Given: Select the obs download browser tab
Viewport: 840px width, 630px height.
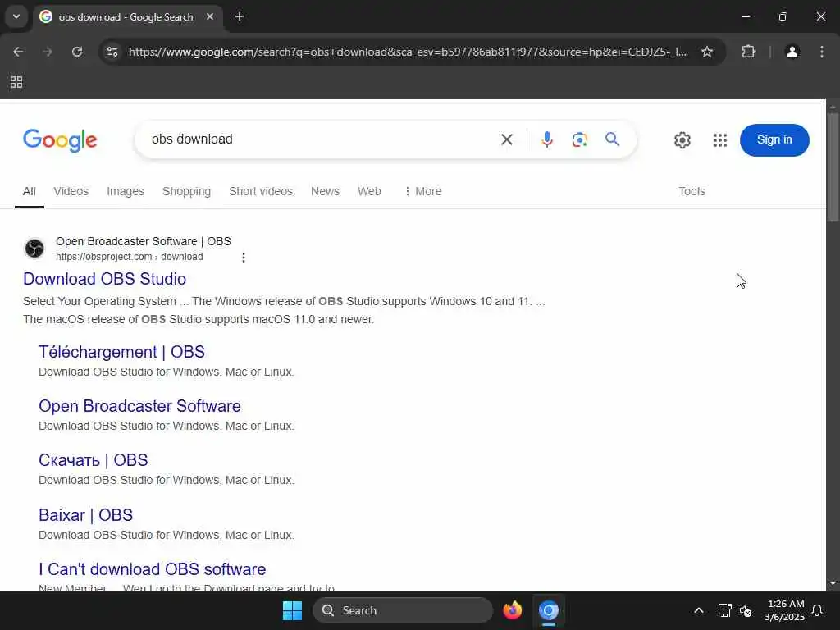Looking at the screenshot, I should point(126,17).
